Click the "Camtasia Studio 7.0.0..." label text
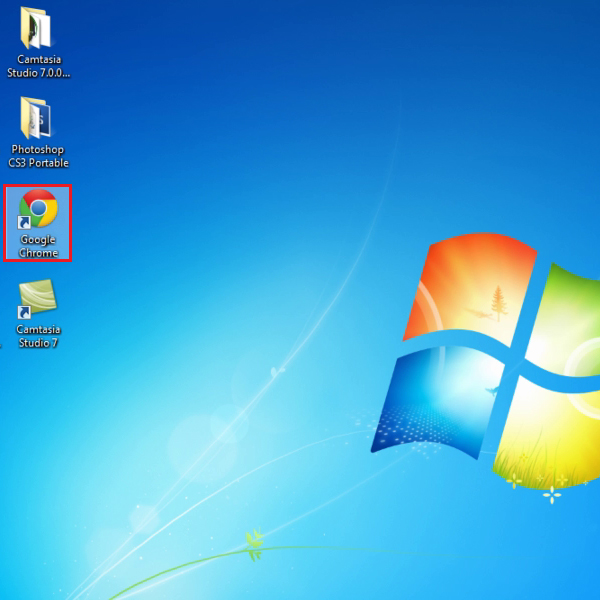The height and width of the screenshot is (600, 600). [39, 66]
